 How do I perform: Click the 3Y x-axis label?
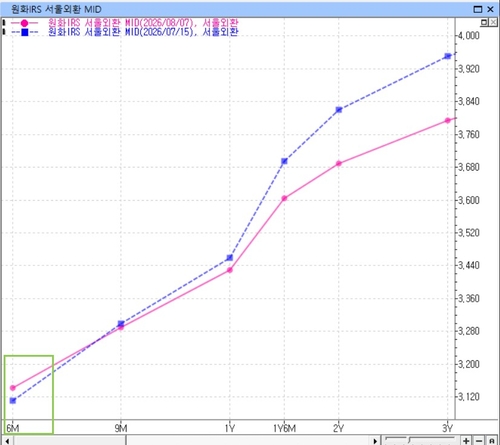pyautogui.click(x=447, y=428)
